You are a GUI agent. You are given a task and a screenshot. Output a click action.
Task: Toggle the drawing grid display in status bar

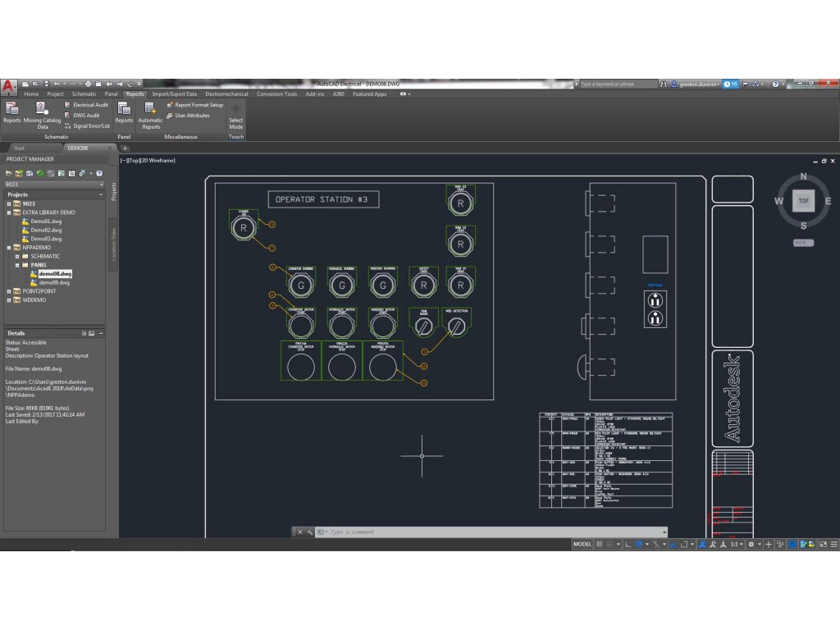click(x=599, y=545)
